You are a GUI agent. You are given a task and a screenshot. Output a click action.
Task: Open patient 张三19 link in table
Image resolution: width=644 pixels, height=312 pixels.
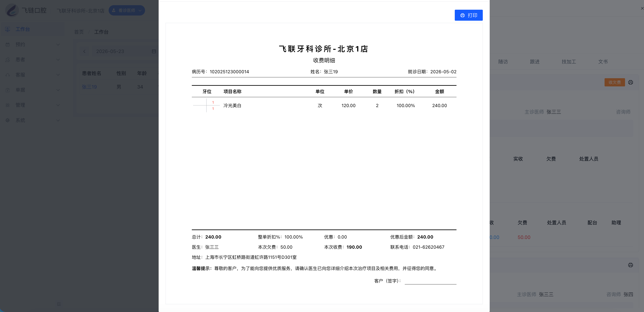pyautogui.click(x=89, y=87)
